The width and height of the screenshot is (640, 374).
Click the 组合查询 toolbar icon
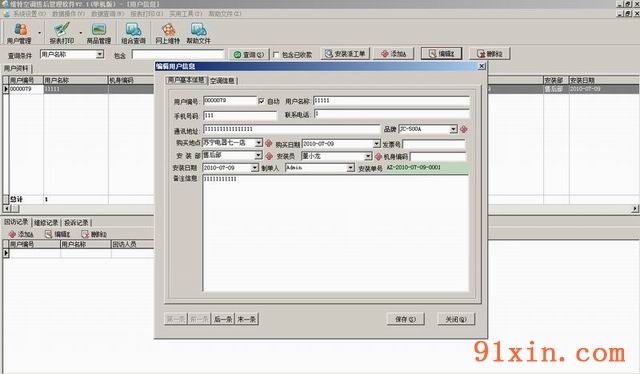tap(133, 33)
